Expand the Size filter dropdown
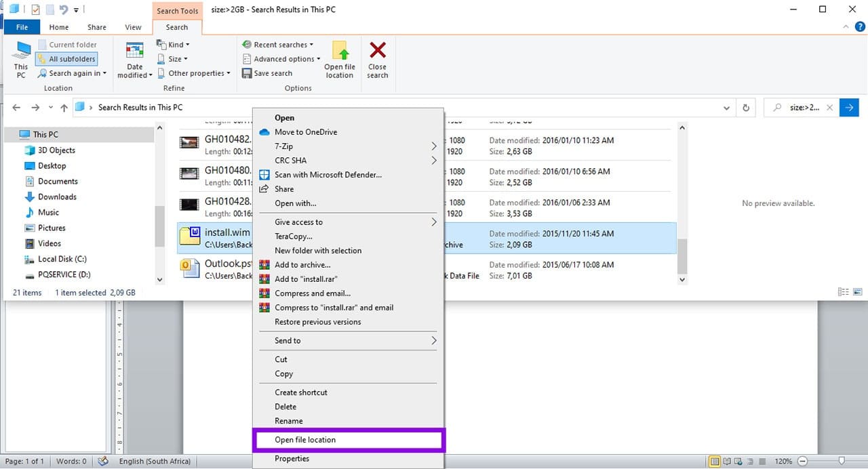 click(172, 59)
